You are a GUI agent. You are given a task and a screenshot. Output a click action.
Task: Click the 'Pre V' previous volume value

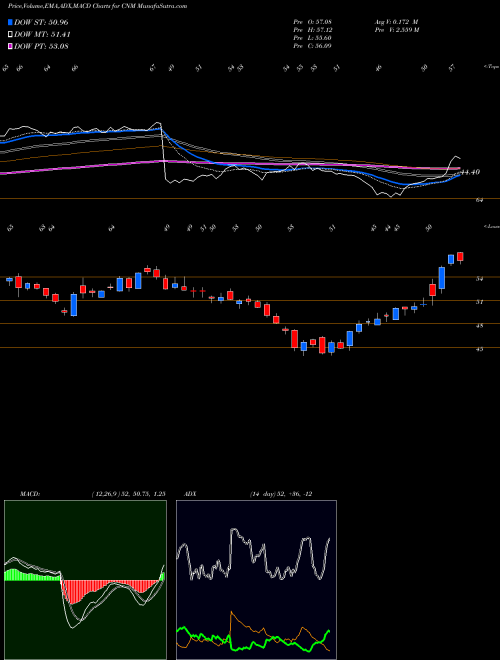click(x=397, y=30)
